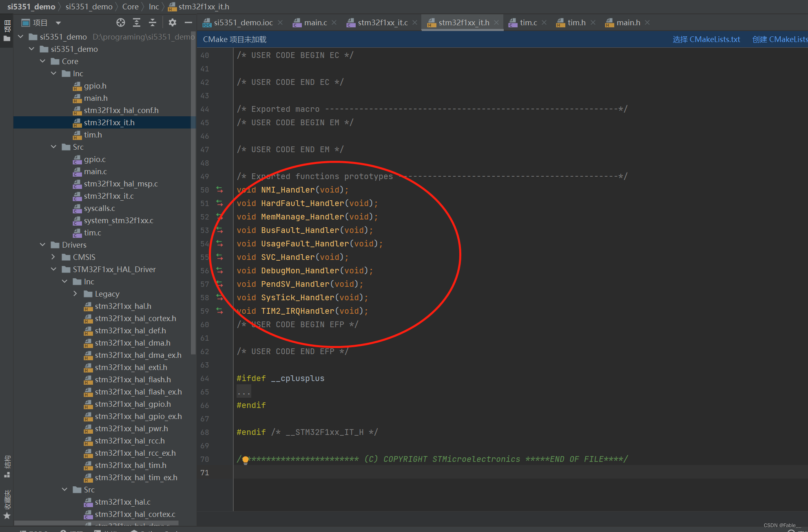Click the intention lightbulb on line 70

coord(245,460)
